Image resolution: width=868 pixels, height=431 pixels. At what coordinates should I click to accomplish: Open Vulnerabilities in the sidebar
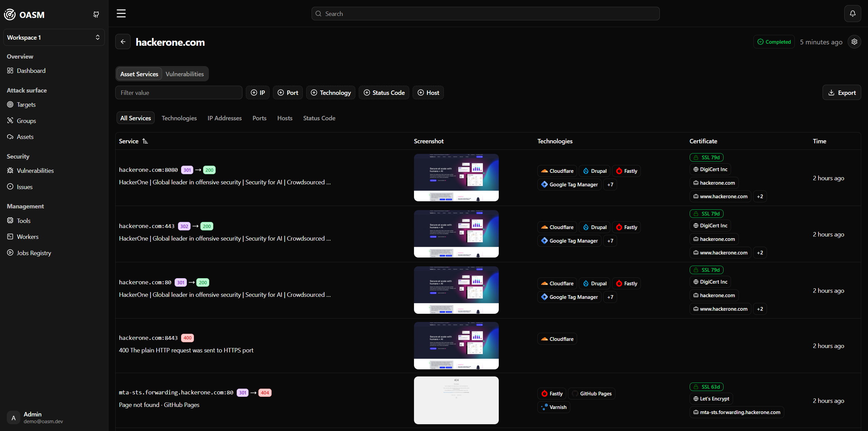[35, 170]
